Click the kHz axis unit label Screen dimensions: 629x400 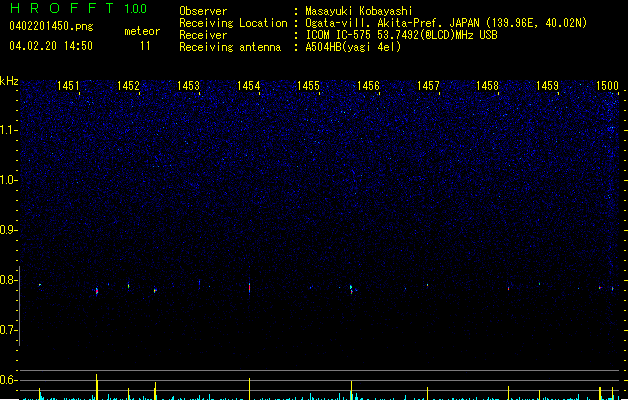click(x=9, y=81)
